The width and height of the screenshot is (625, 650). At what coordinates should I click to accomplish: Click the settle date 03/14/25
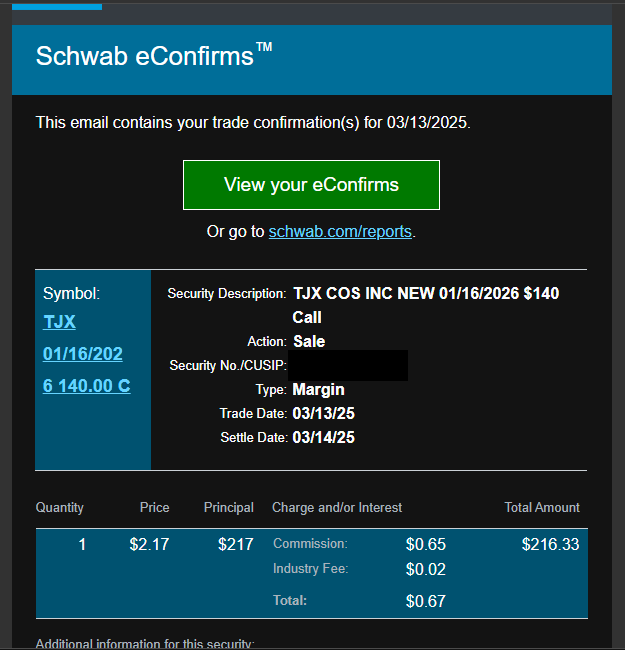[323, 437]
